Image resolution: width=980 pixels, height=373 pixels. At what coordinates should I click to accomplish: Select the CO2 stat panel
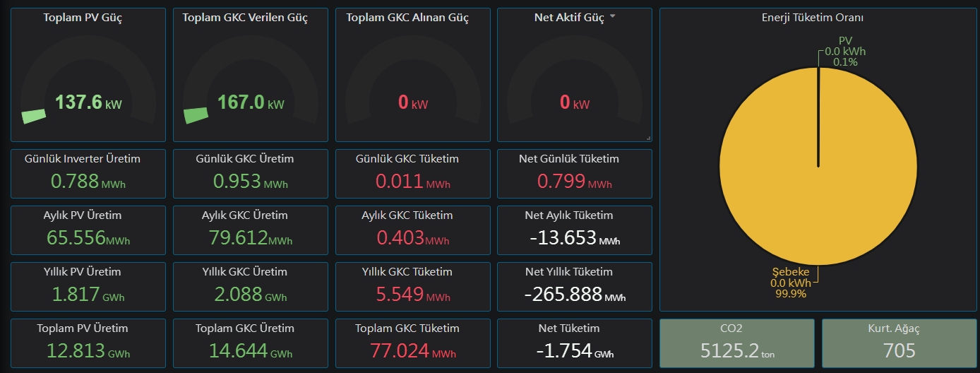click(736, 343)
